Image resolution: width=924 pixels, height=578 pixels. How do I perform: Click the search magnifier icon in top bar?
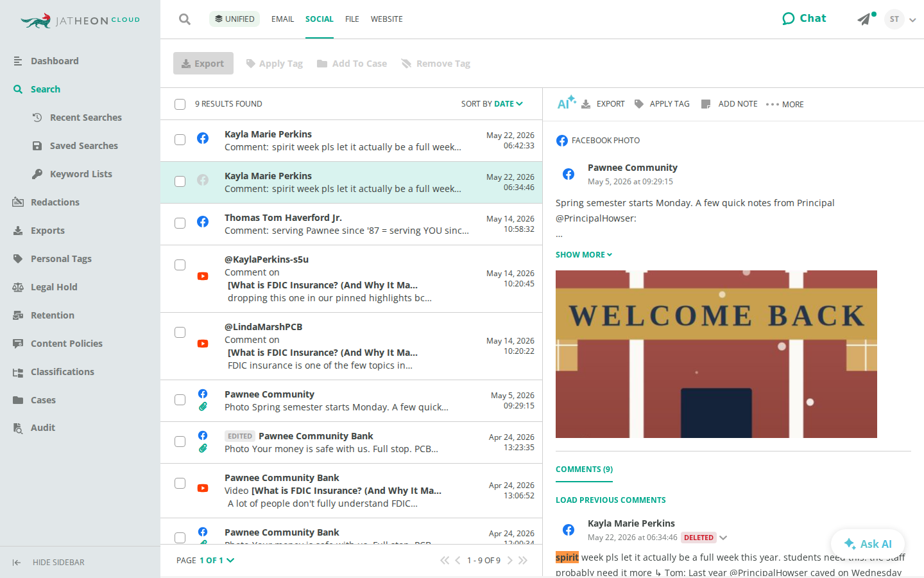185,19
